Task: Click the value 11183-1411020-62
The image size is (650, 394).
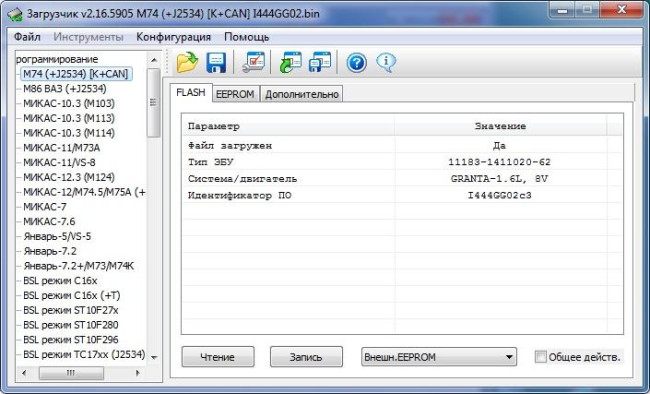Action: (x=500, y=162)
